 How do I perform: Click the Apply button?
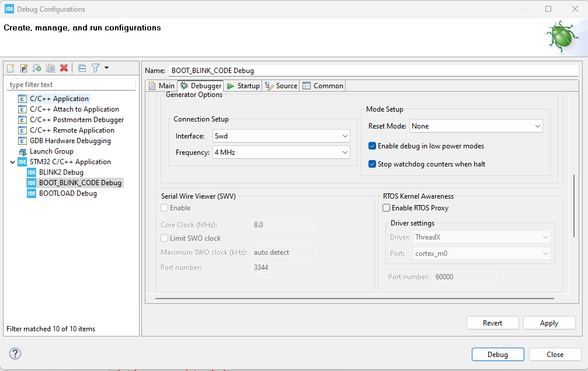pos(549,323)
